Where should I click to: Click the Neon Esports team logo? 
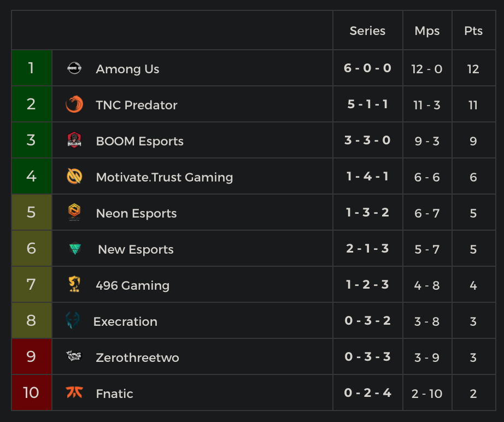74,213
